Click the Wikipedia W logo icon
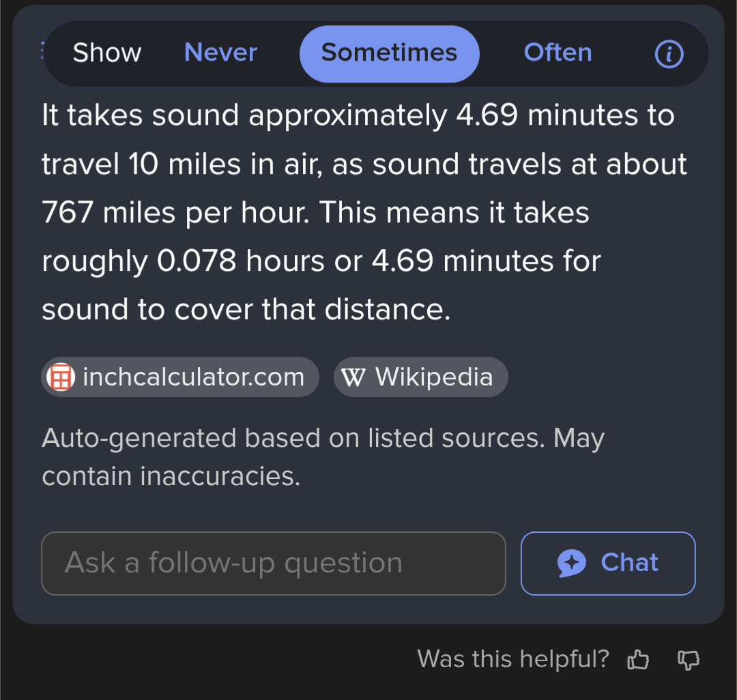737x700 pixels. coord(353,377)
